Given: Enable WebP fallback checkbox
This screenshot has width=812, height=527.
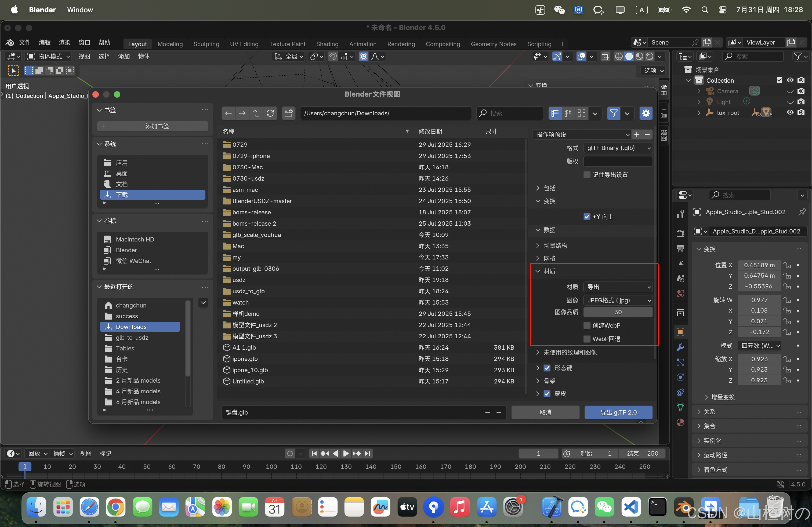Looking at the screenshot, I should pos(587,339).
